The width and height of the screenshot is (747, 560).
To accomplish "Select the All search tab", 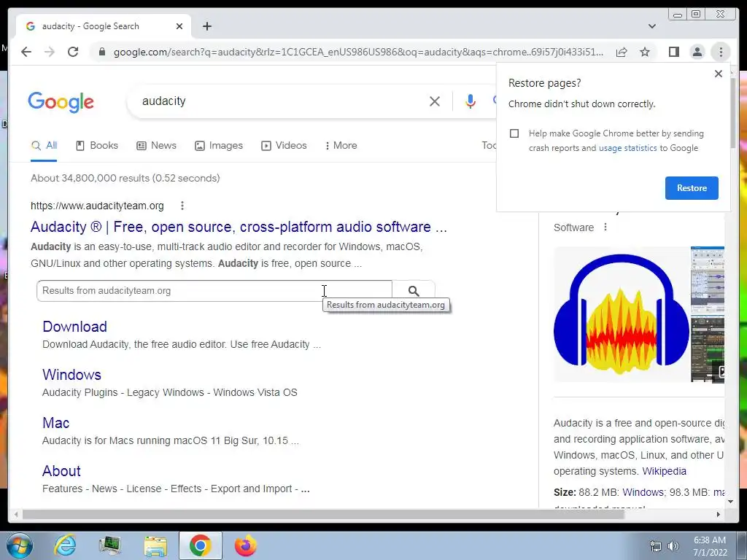I will tap(44, 146).
